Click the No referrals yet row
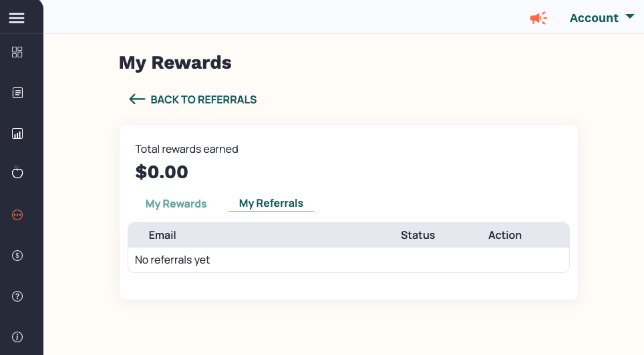This screenshot has height=355, width=644. (349, 260)
